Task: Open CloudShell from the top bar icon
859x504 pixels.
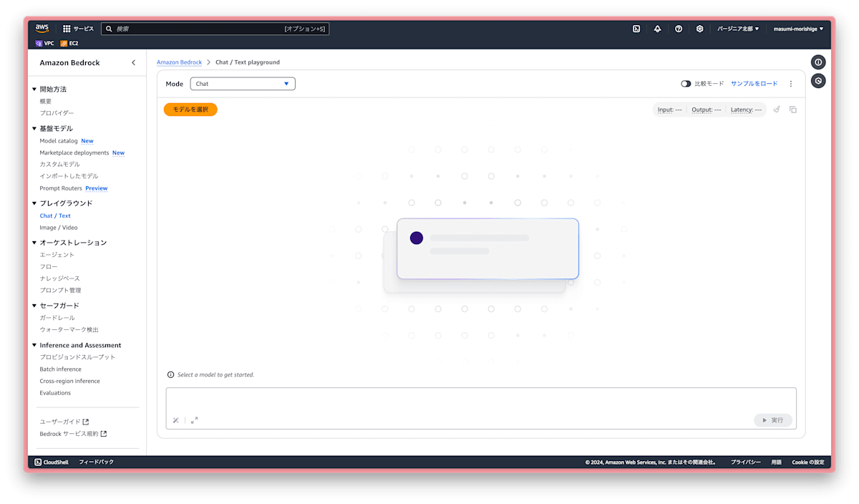Action: [636, 29]
